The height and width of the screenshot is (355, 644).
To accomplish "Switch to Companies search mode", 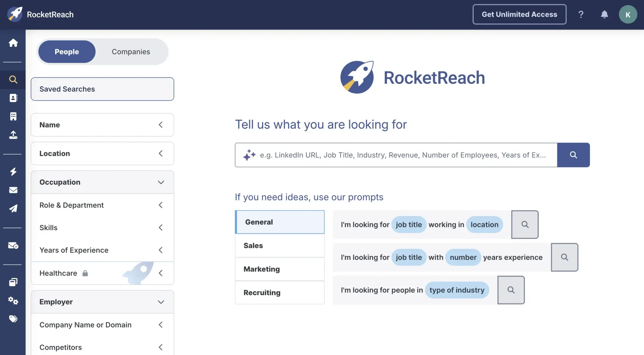I will click(x=131, y=52).
